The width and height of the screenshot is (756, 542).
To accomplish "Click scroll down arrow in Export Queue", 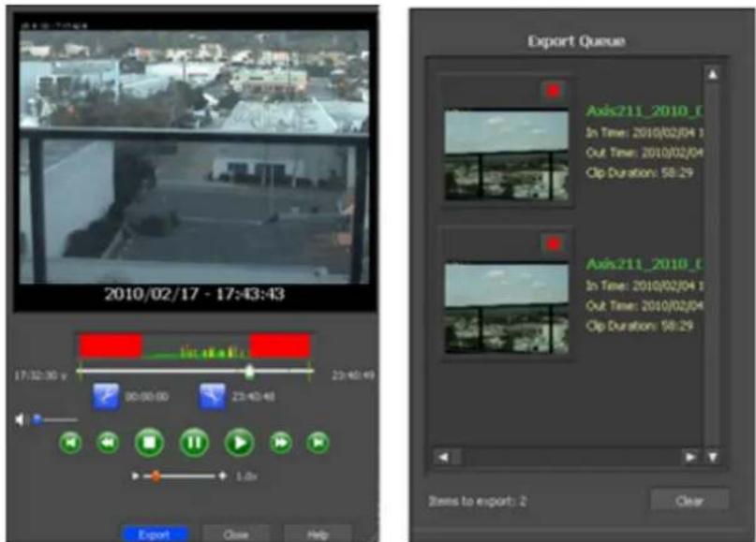I will [713, 457].
